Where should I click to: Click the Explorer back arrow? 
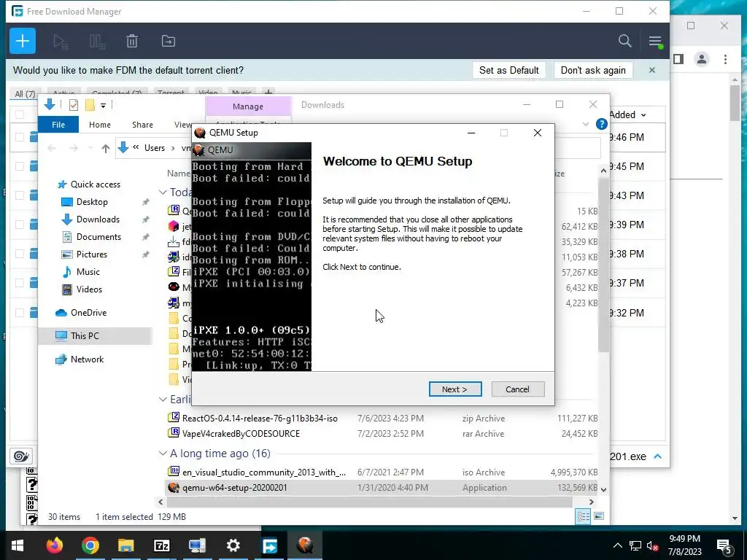(52, 149)
